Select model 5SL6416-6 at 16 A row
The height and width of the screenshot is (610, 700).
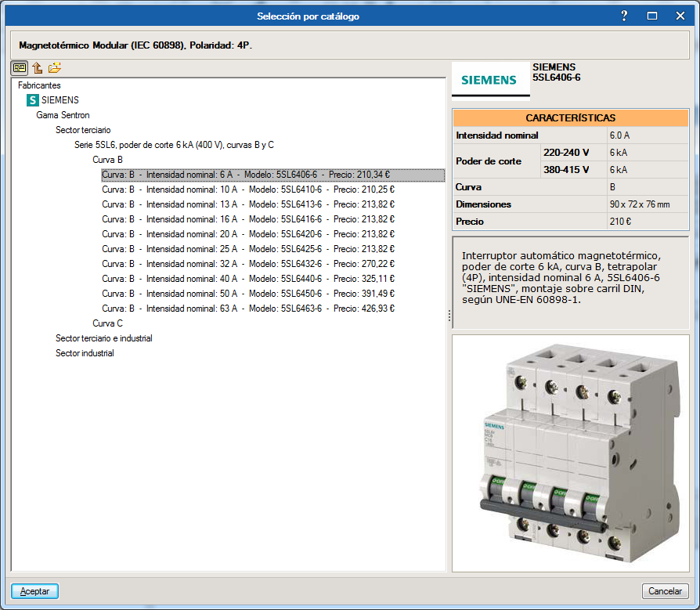248,219
